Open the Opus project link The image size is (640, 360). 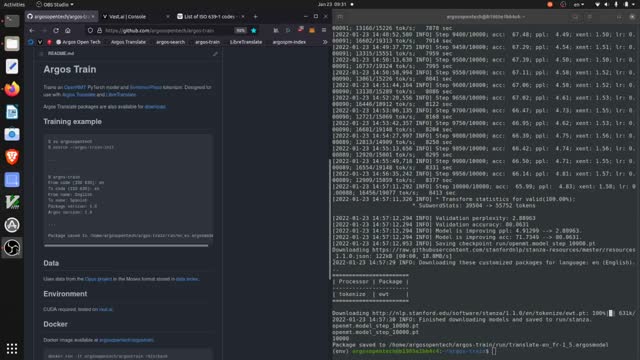[98, 279]
